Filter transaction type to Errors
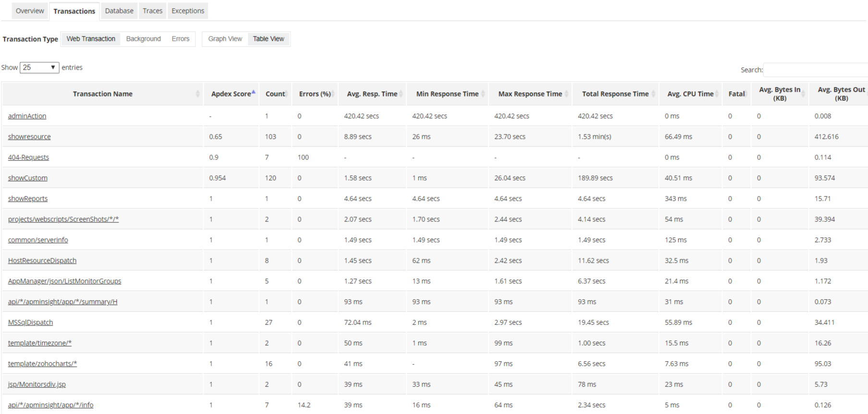 point(181,39)
